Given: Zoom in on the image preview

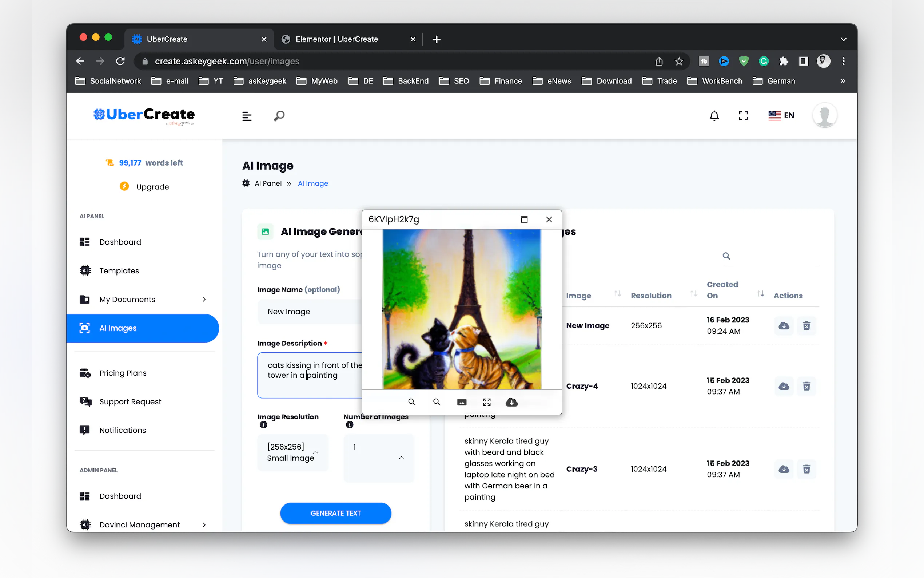Looking at the screenshot, I should pyautogui.click(x=411, y=402).
